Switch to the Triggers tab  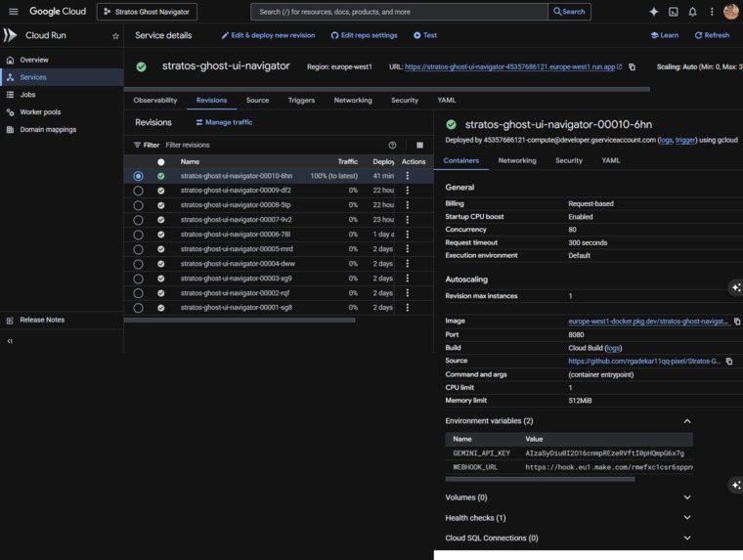[x=301, y=101]
